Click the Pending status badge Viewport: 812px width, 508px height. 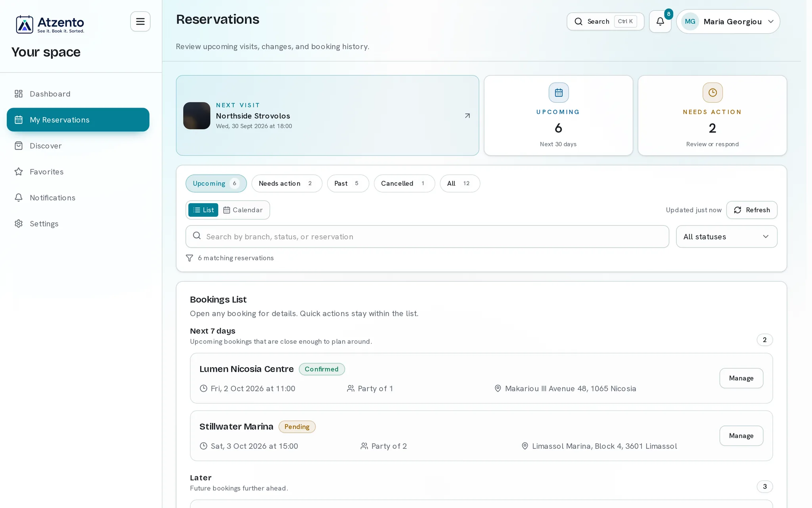297,427
